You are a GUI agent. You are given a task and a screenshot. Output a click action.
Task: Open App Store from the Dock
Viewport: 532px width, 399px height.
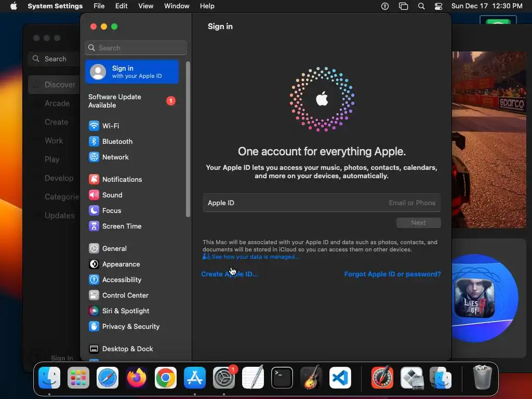point(195,378)
